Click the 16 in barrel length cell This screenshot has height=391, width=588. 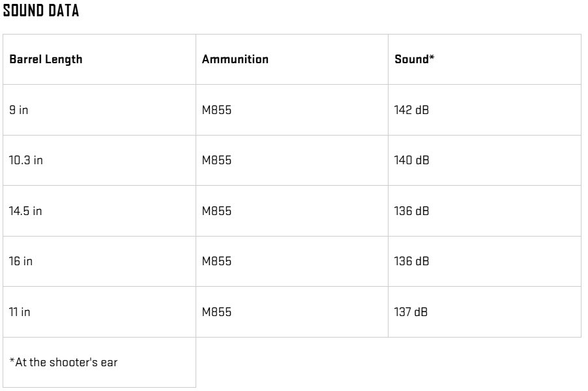(x=20, y=261)
